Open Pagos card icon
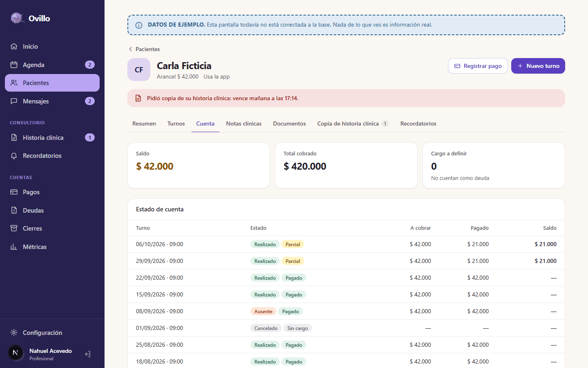This screenshot has width=588, height=368. coord(14,192)
